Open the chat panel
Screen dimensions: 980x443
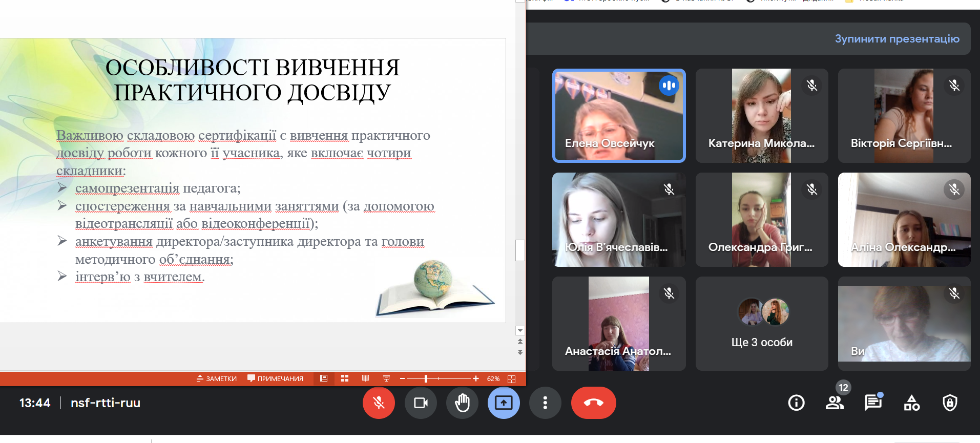pos(873,403)
